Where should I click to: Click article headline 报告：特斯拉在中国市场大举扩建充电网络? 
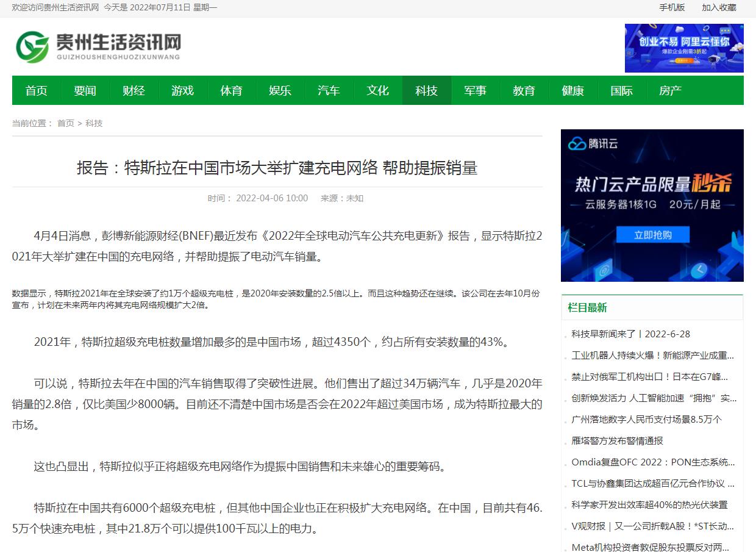click(277, 168)
